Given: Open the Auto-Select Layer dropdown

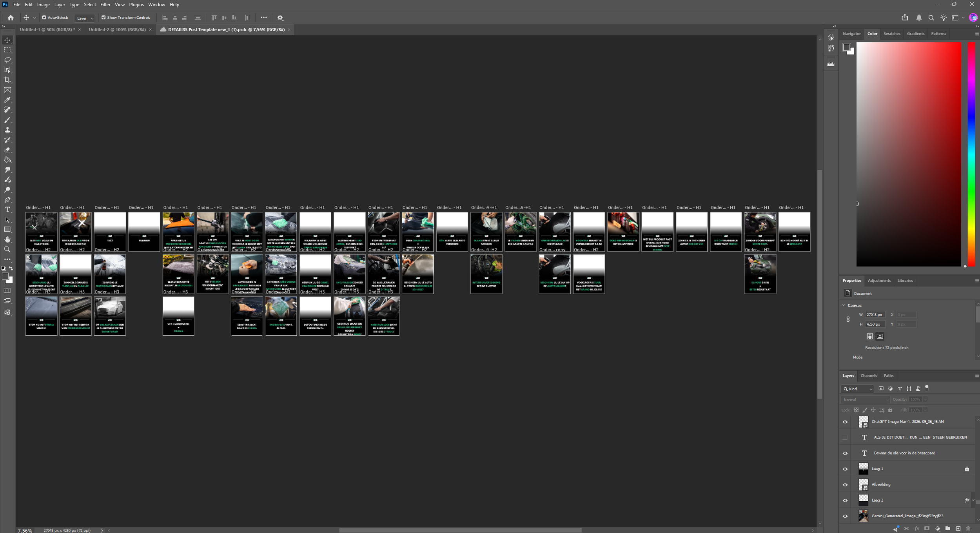Looking at the screenshot, I should coord(85,18).
